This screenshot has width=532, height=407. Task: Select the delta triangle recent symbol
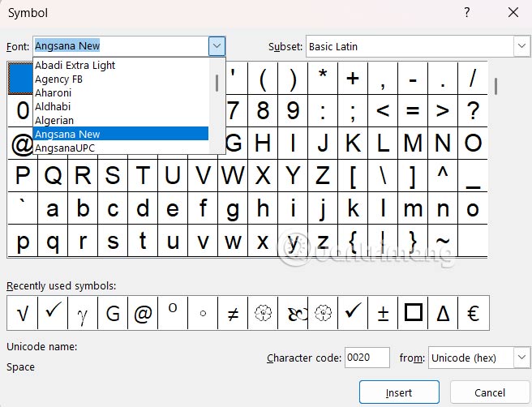(x=443, y=313)
